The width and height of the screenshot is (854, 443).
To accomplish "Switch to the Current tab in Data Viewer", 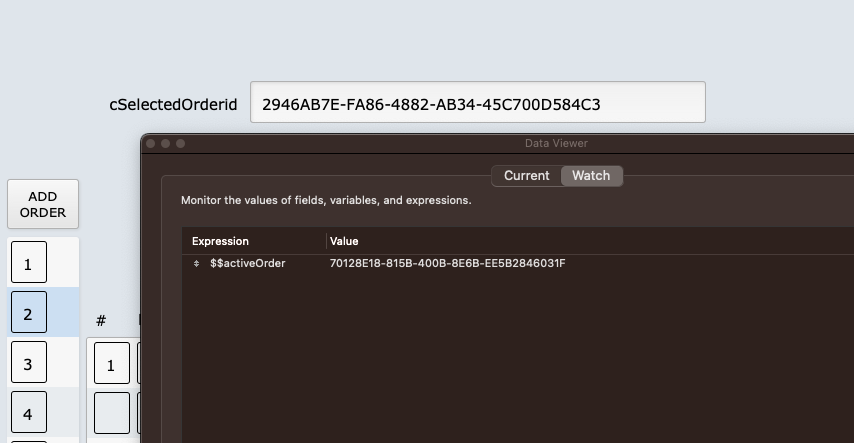I will (x=526, y=176).
